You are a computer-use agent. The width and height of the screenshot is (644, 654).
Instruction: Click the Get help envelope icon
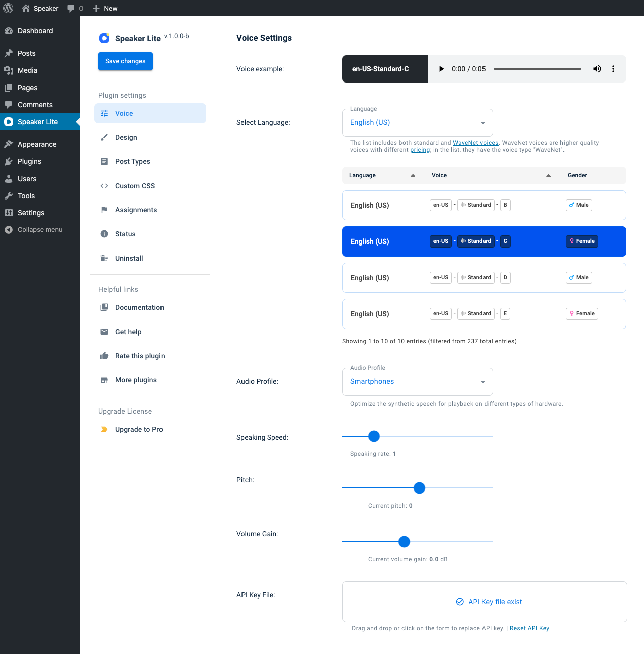tap(104, 332)
